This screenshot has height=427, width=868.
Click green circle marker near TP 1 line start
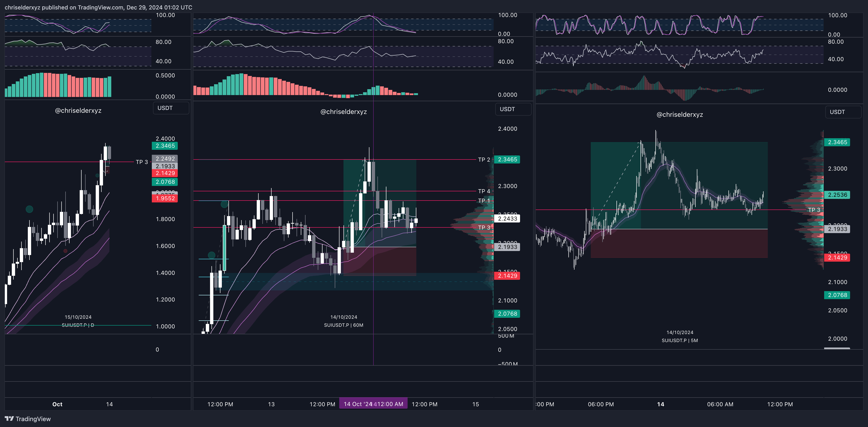(x=224, y=204)
